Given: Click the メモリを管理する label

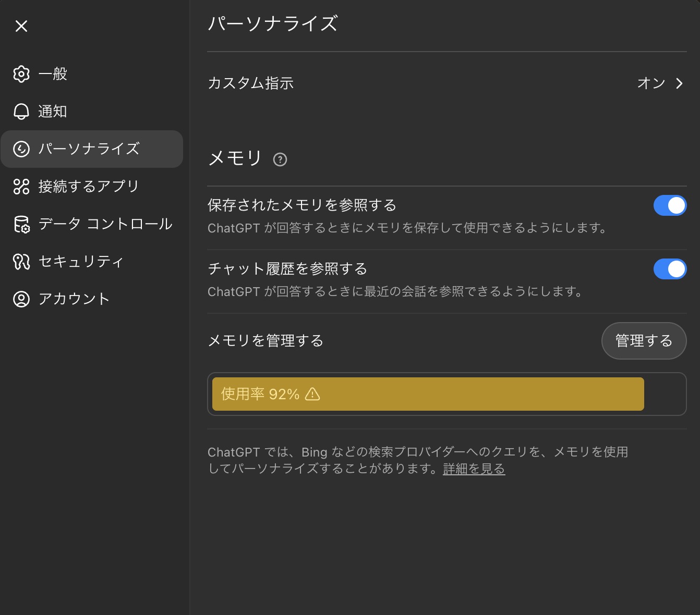Looking at the screenshot, I should pyautogui.click(x=266, y=341).
